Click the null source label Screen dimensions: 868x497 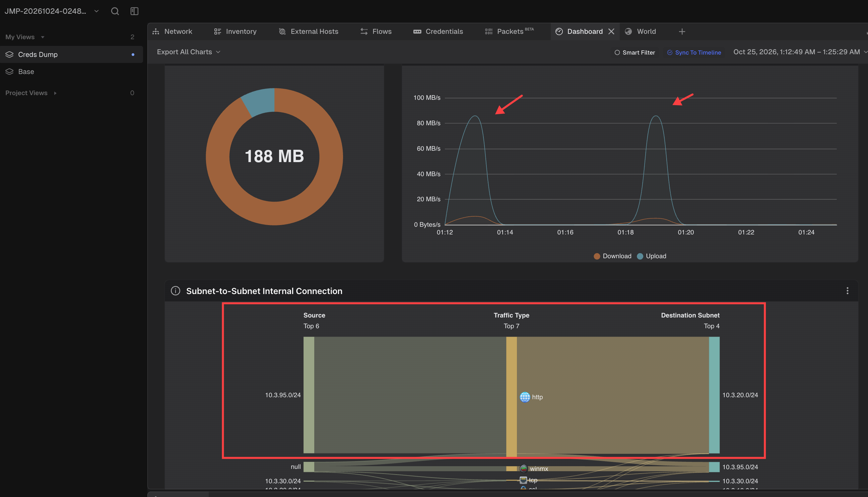[x=296, y=467]
